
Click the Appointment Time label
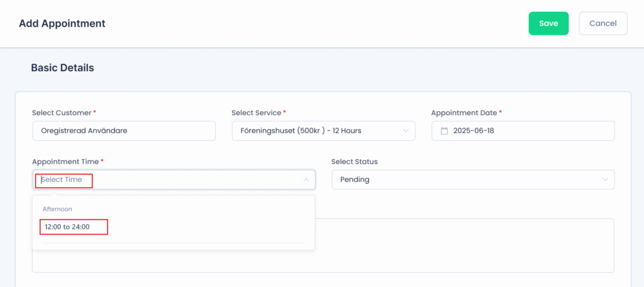65,162
